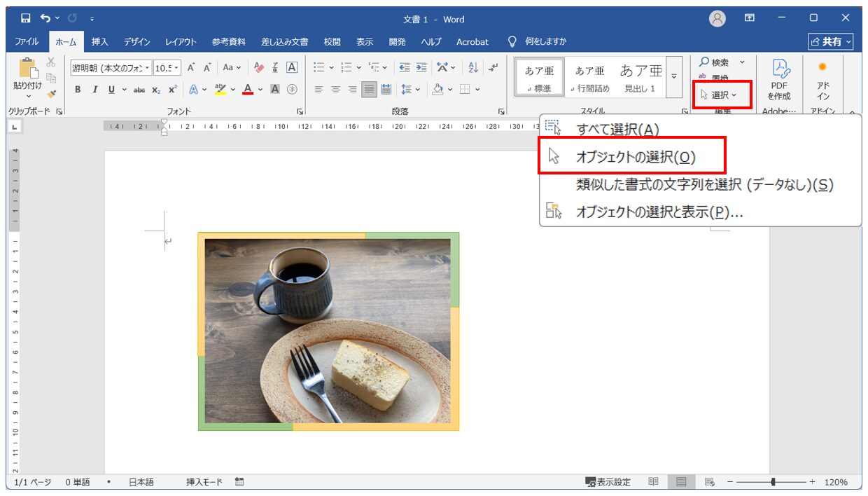Image resolution: width=868 pixels, height=496 pixels.
Task: Switch to Web Layout view
Action: pos(709,482)
